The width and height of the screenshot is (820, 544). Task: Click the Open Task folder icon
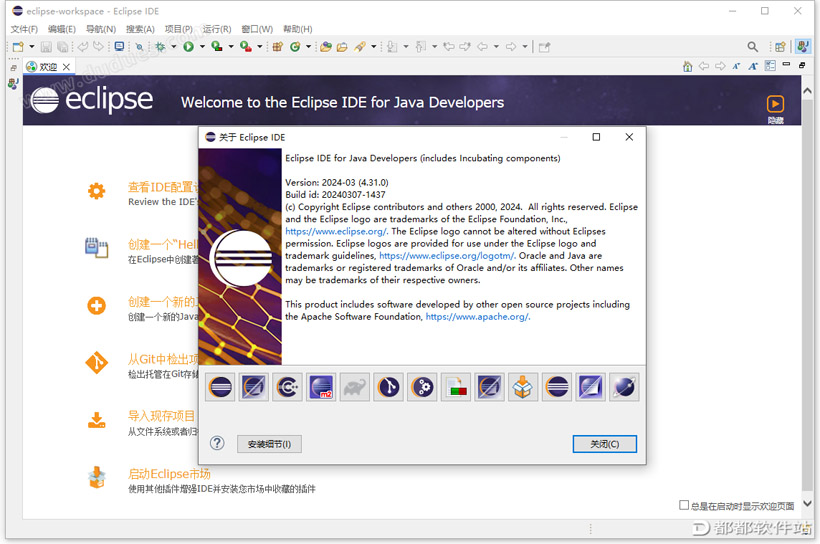342,47
